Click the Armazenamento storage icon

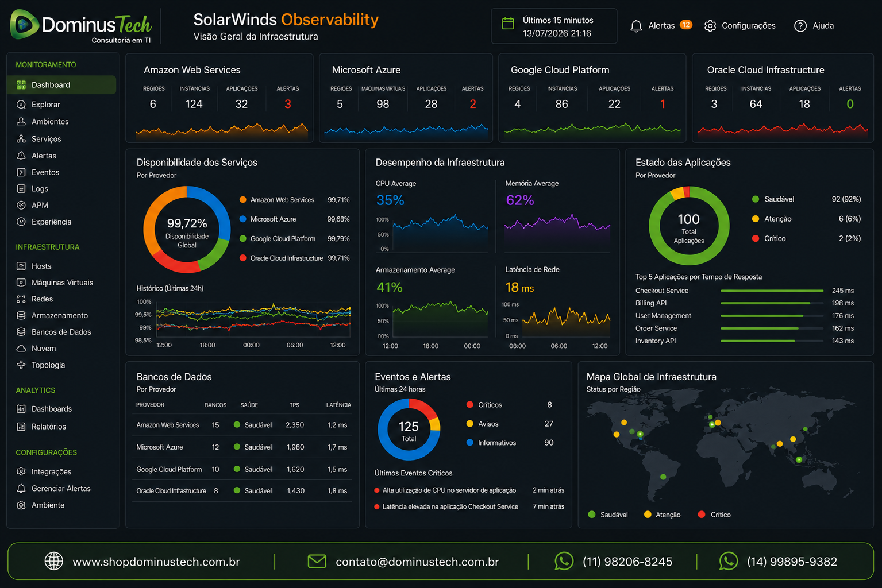pos(21,315)
